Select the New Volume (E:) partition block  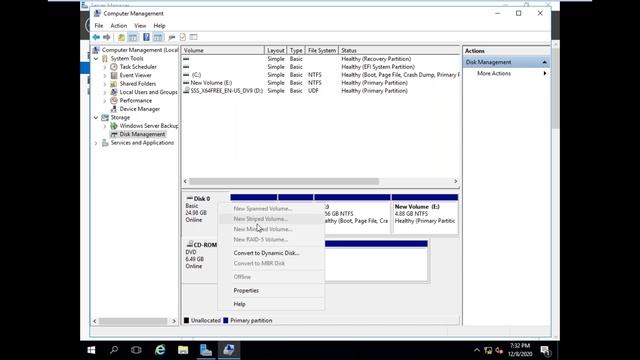[425, 214]
